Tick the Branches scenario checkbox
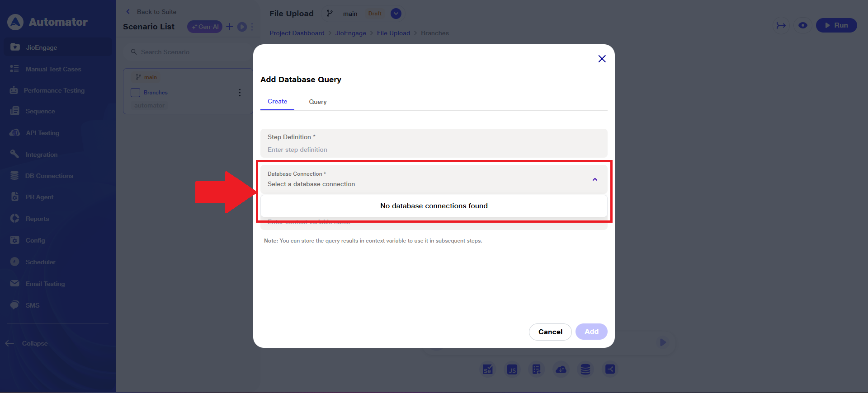 click(x=135, y=93)
